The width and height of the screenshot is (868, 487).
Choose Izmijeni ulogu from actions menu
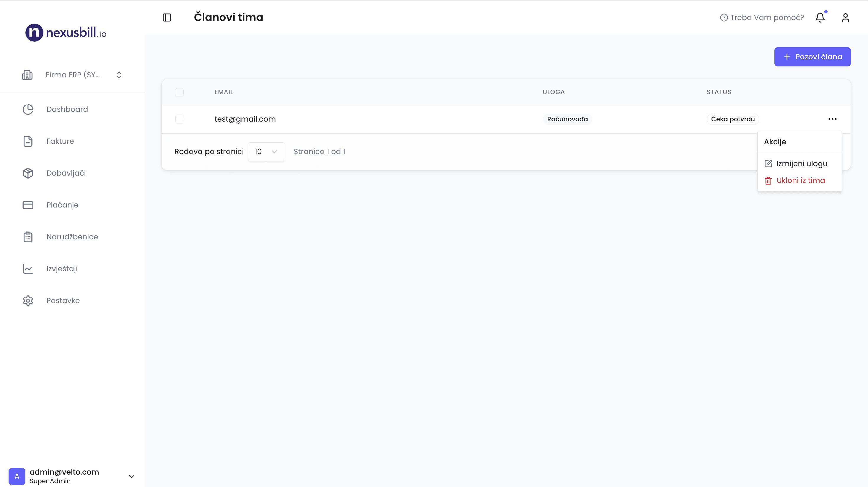pyautogui.click(x=801, y=164)
